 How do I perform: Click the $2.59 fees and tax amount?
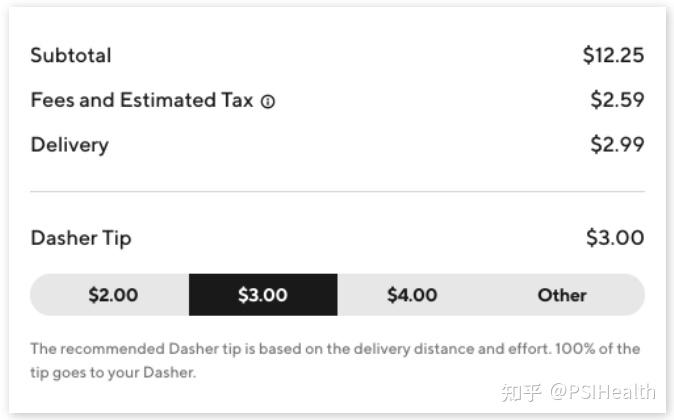pyautogui.click(x=617, y=100)
